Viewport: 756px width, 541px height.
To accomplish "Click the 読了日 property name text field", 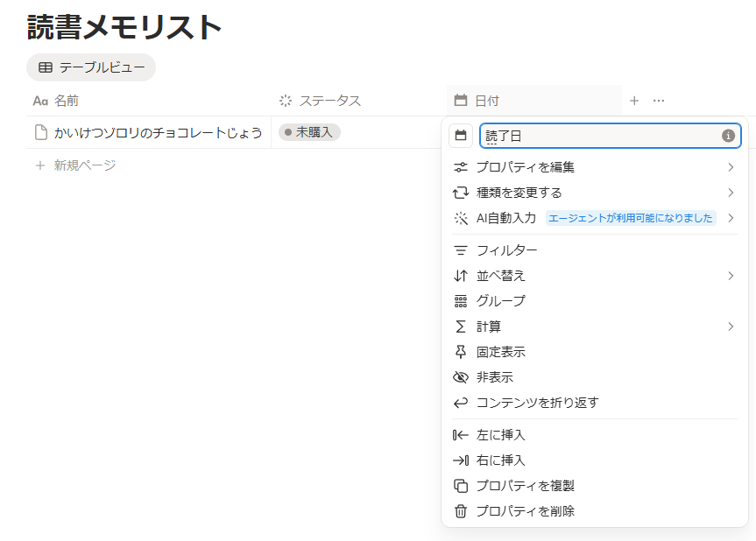I will point(600,136).
